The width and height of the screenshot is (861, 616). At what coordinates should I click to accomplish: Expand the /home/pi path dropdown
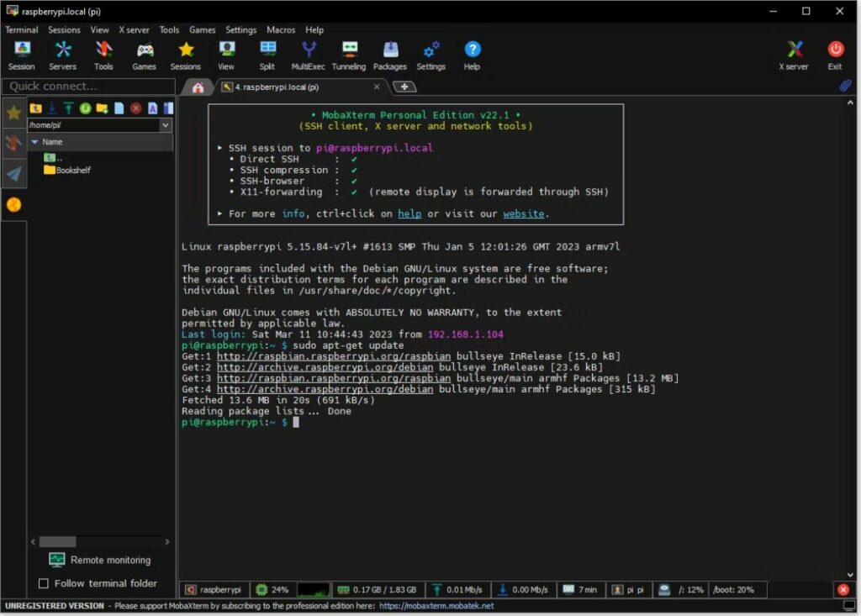coord(166,125)
